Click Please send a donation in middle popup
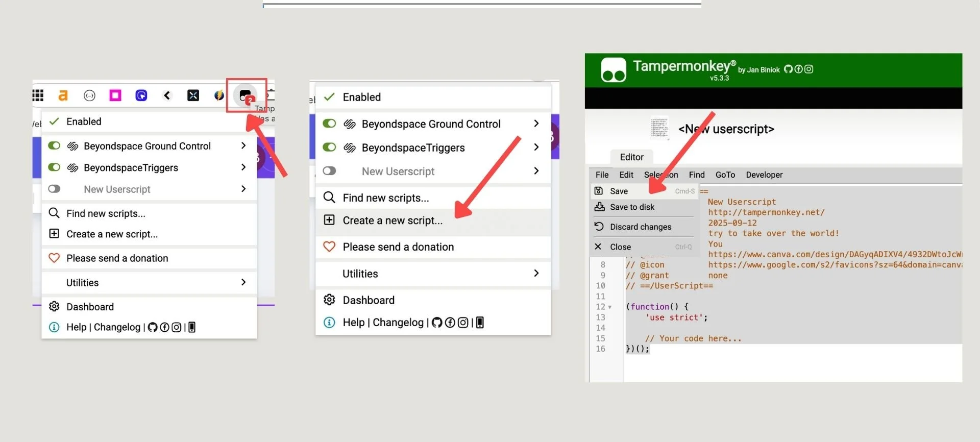 [x=433, y=247]
